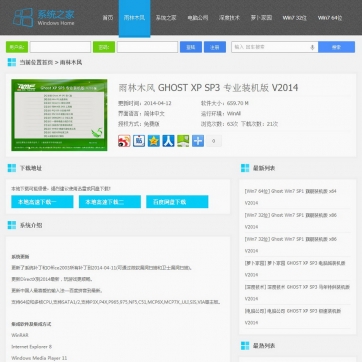Open 深度技术 navigation item

pyautogui.click(x=229, y=18)
